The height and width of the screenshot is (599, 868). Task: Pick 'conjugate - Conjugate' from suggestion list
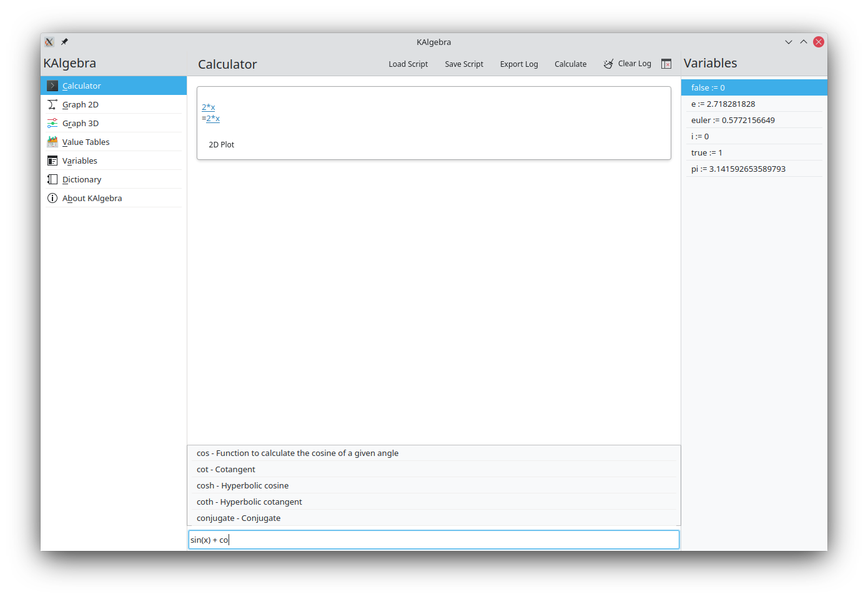[239, 518]
